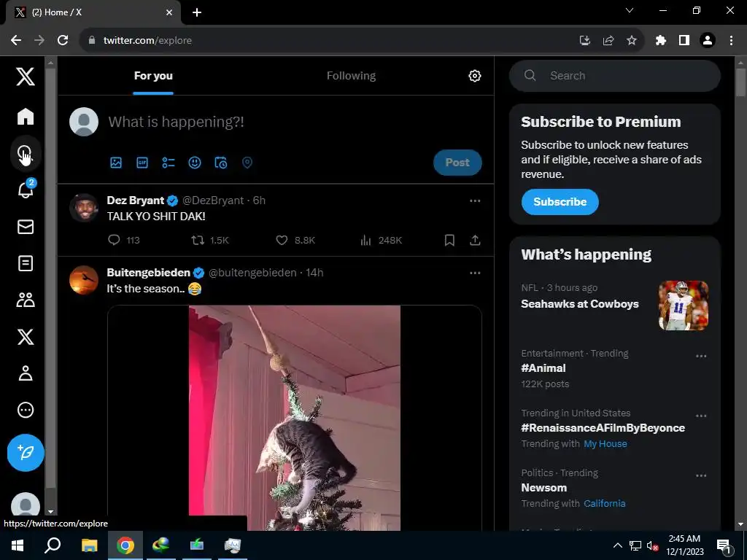Image resolution: width=747 pixels, height=560 pixels.
Task: Open Profile person icon in sidebar
Action: [x=26, y=373]
